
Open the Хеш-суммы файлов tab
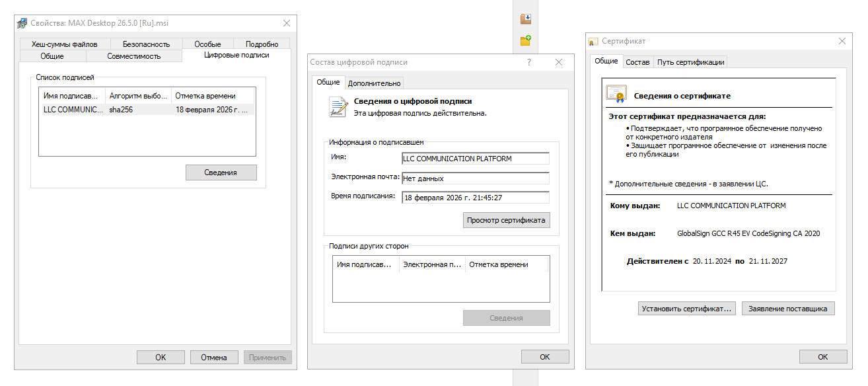point(64,44)
